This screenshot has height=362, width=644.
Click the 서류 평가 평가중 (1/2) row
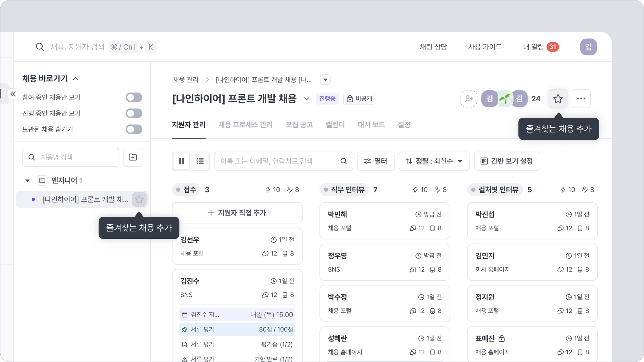(x=237, y=344)
